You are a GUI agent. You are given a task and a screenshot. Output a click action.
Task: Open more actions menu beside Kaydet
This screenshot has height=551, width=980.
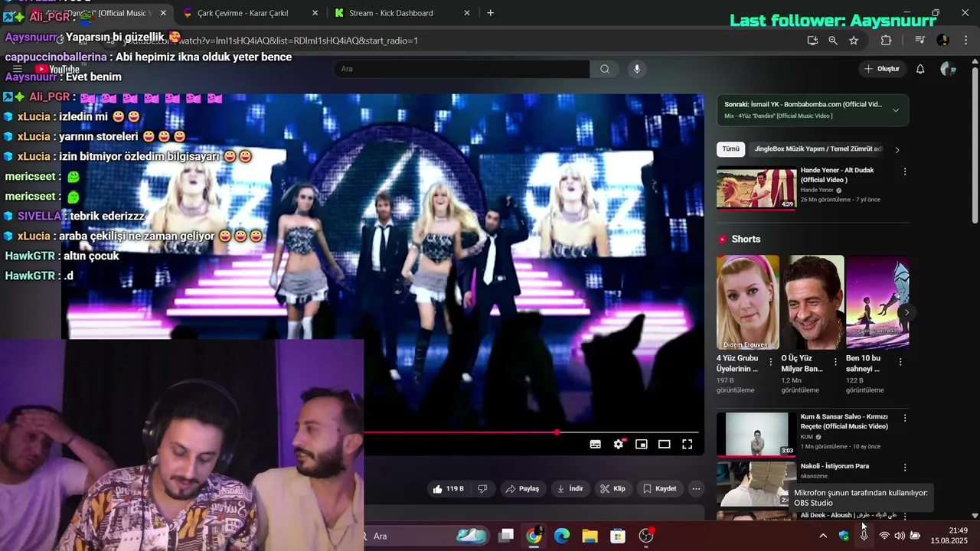coord(696,489)
